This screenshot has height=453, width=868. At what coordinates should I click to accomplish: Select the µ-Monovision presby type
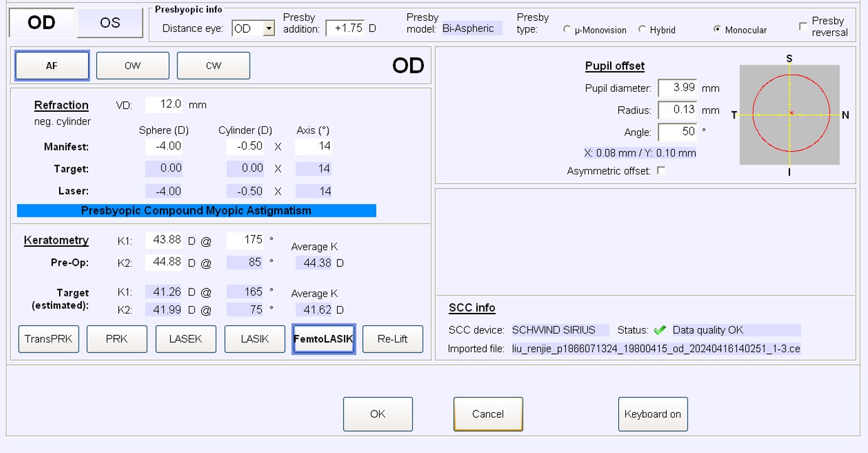567,30
